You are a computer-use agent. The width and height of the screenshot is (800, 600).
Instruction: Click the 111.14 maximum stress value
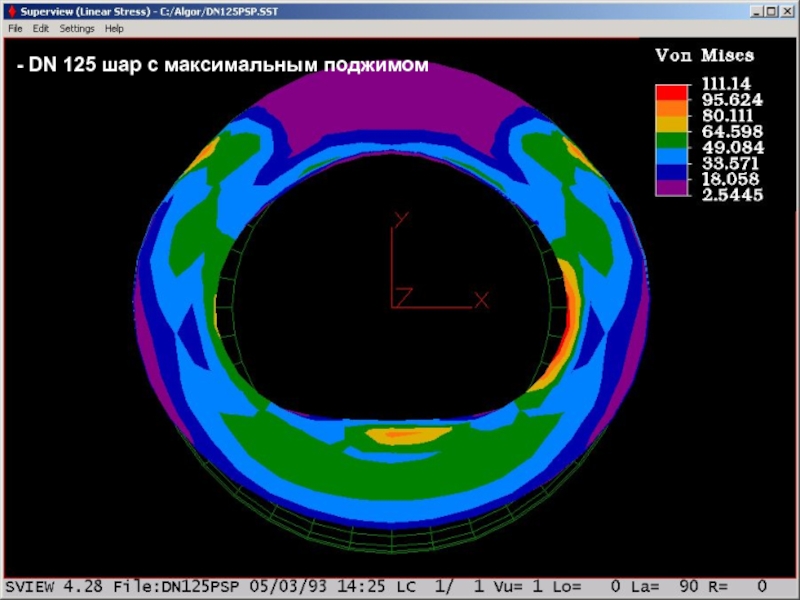726,84
